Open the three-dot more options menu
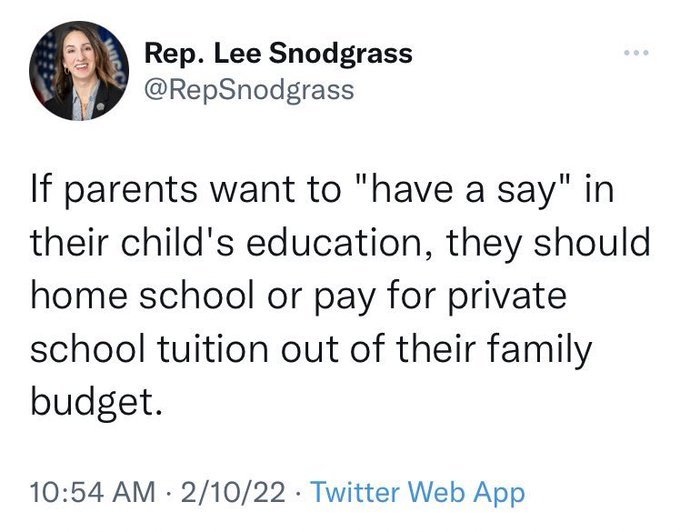The image size is (680, 532). pos(636,53)
